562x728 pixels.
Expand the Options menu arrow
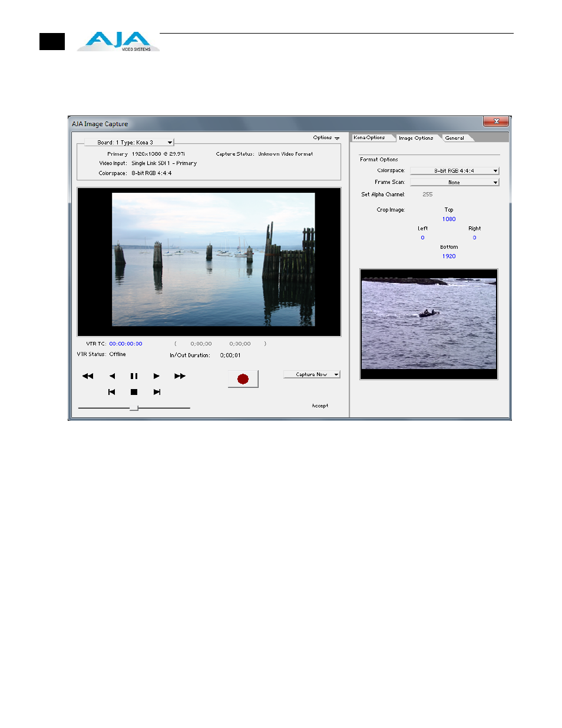coord(336,138)
